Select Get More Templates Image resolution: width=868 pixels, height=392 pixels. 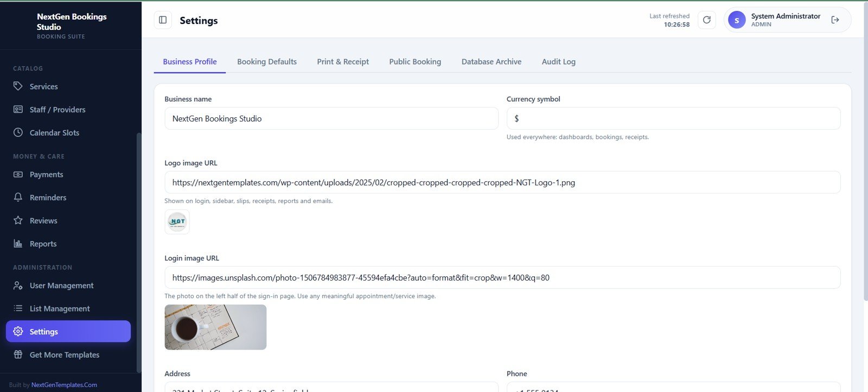point(68,355)
